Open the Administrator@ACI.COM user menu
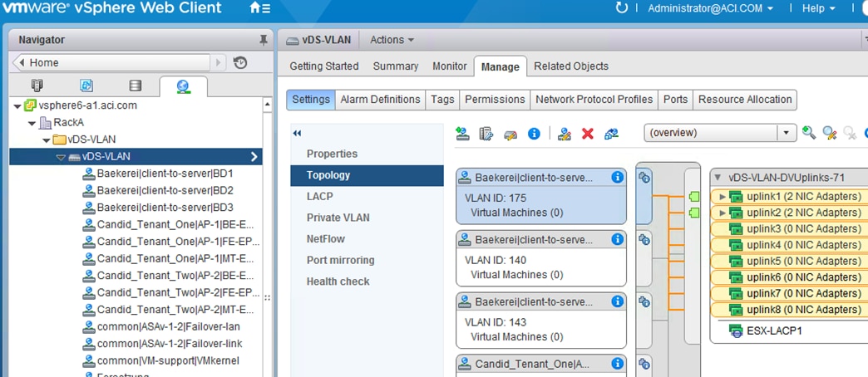This screenshot has width=868, height=377. 710,8
